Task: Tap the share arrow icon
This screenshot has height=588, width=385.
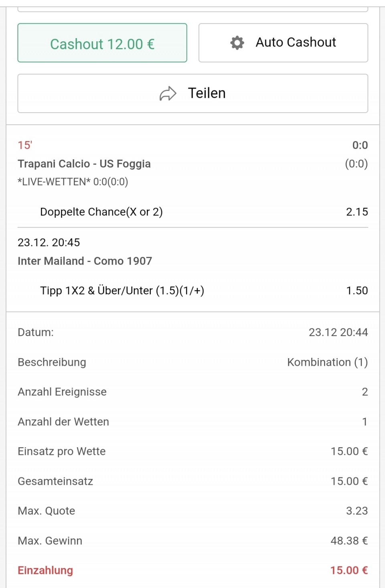Action: (168, 93)
